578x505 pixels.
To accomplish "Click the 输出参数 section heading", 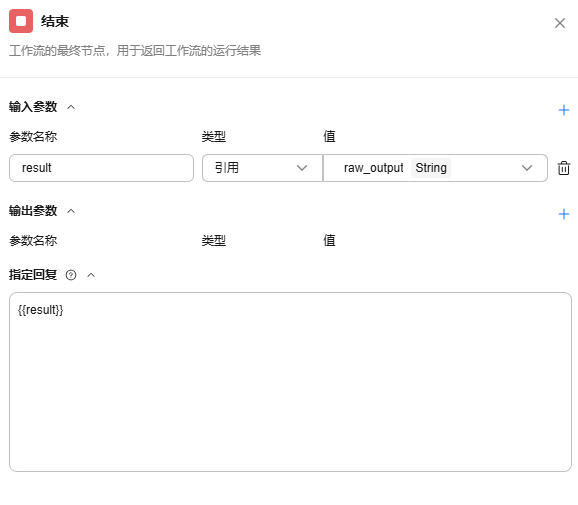I will pyautogui.click(x=33, y=211).
